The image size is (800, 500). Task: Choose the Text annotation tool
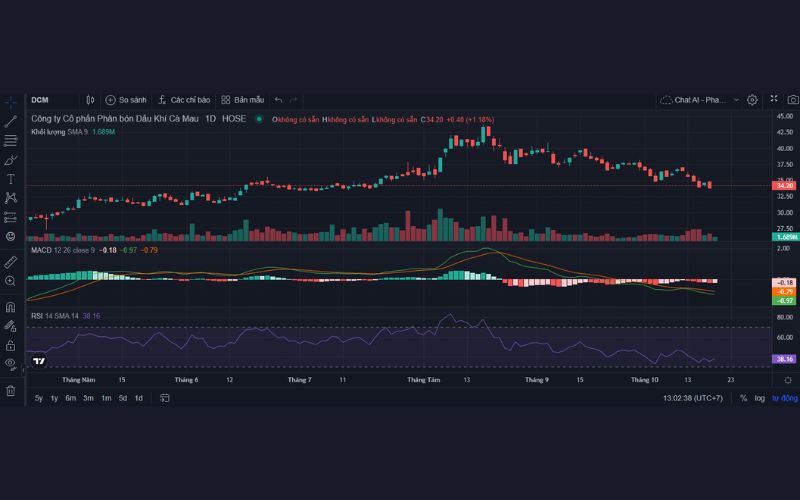(x=11, y=178)
